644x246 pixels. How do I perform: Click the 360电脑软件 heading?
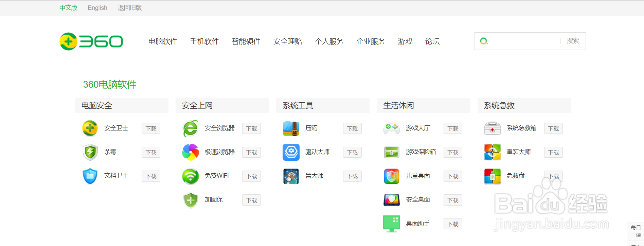[x=110, y=84]
